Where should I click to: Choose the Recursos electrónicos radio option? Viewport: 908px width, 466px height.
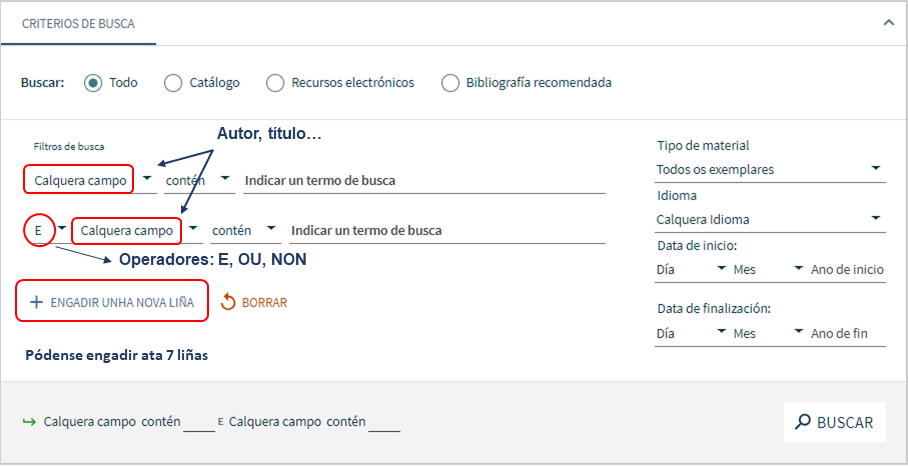point(274,83)
